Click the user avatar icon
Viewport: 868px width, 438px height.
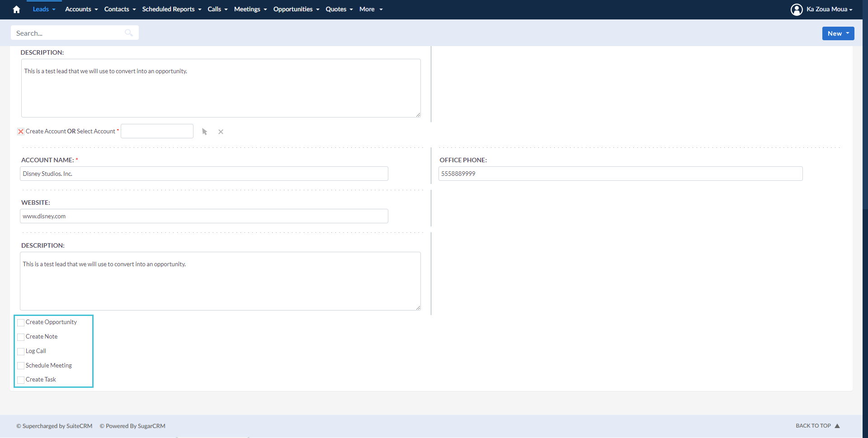click(x=797, y=9)
